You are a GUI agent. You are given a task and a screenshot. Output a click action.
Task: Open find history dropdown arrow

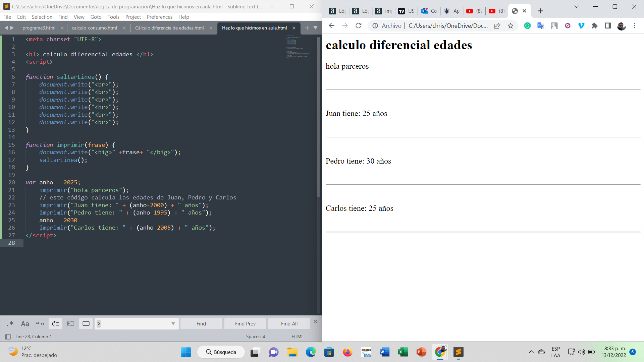click(173, 323)
